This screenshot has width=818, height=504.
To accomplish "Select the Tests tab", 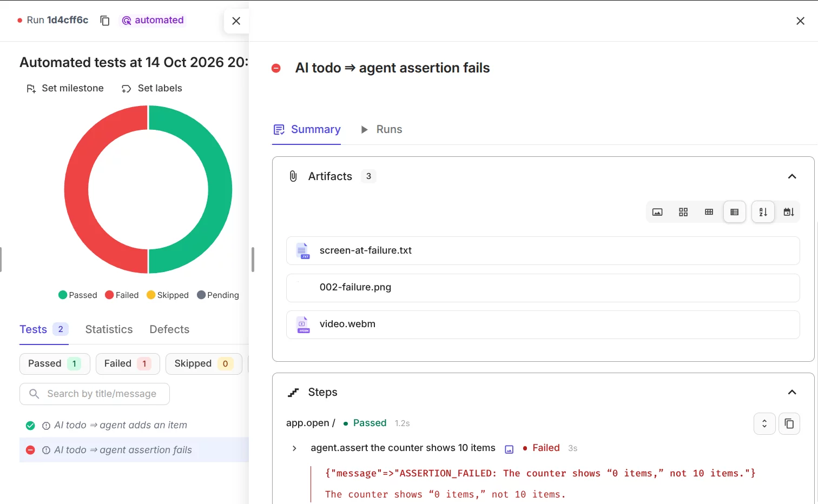I will coord(44,329).
